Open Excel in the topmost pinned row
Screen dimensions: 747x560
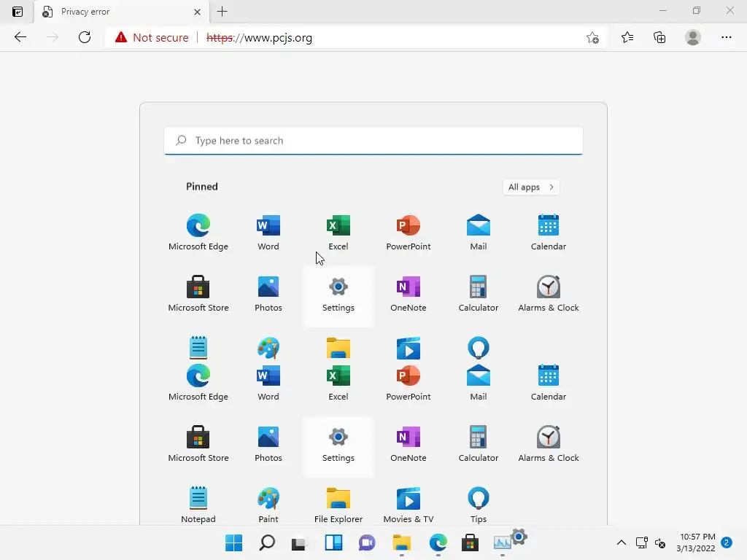pyautogui.click(x=338, y=233)
